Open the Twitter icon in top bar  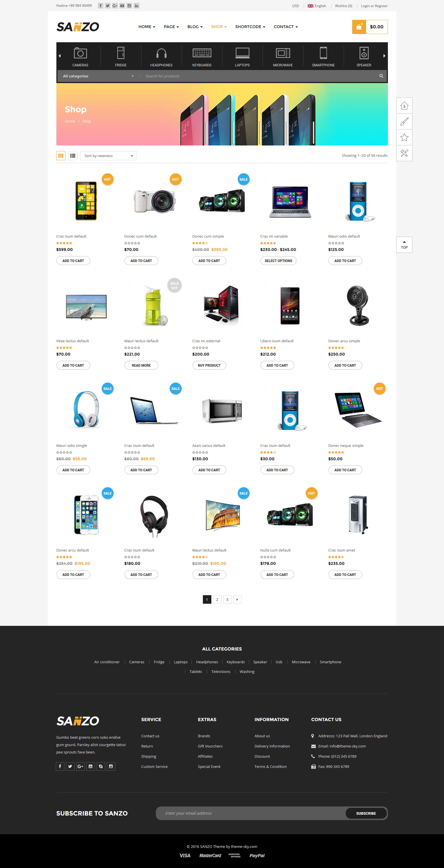point(108,6)
